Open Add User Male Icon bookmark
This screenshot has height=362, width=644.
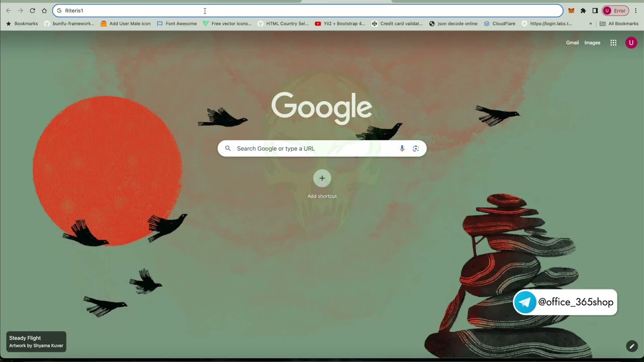click(x=125, y=24)
